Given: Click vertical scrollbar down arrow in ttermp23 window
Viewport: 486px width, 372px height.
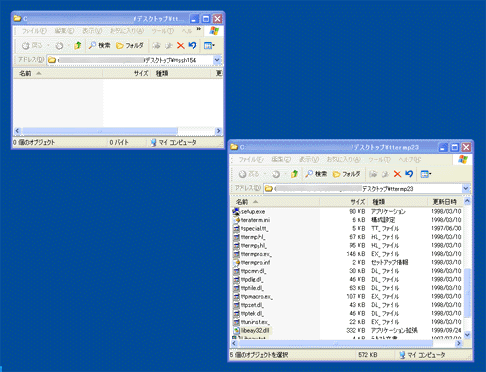Looking at the screenshot, I should click(x=467, y=335).
